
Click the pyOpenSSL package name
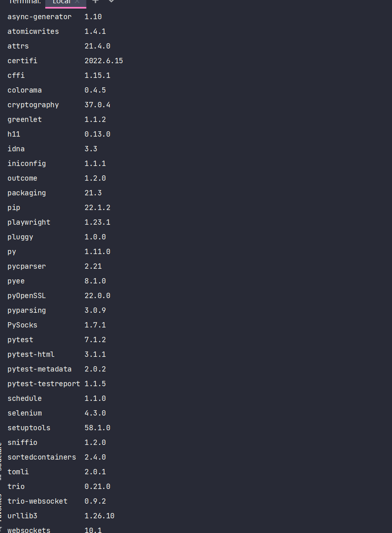[x=27, y=296]
